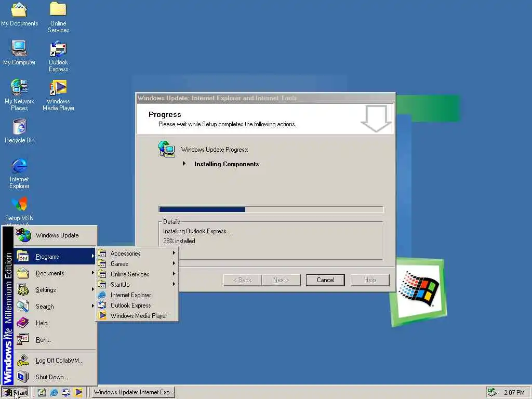
Task: Click 'Installing Outlook Express...' detail text
Action: (x=196, y=231)
